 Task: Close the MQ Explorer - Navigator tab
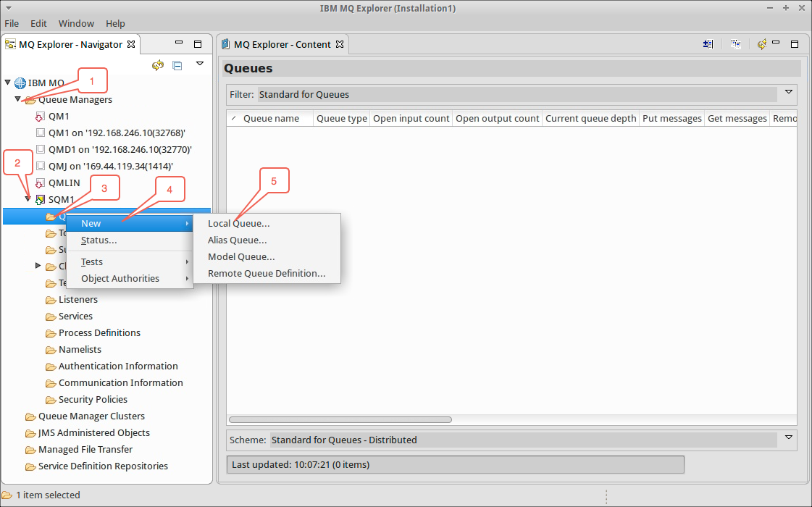(132, 44)
